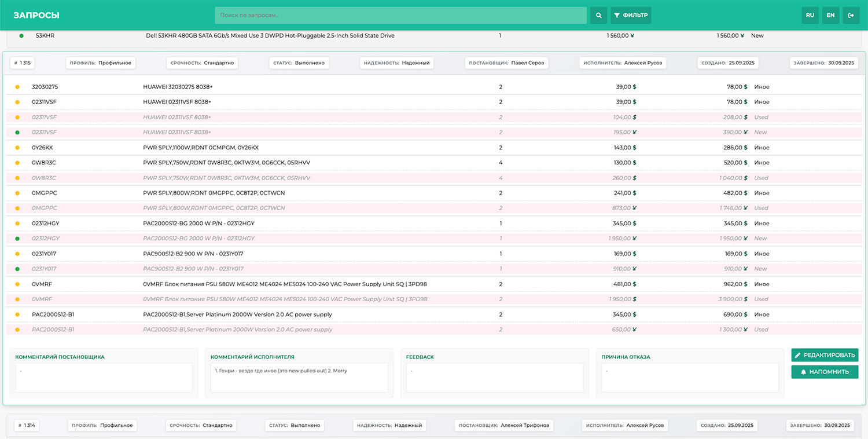
Task: Click green status dot for 53KHR
Action: [21, 36]
